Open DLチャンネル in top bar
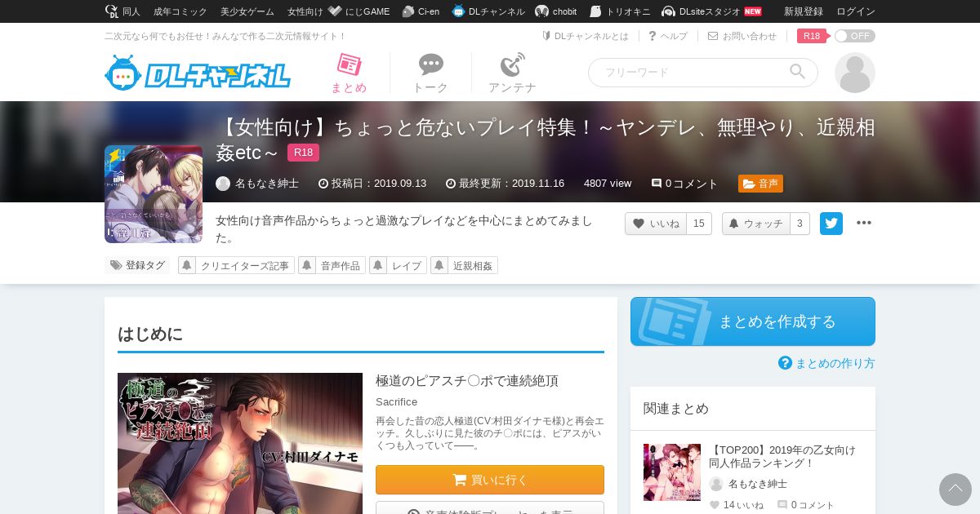Image resolution: width=980 pixels, height=514 pixels. point(488,11)
